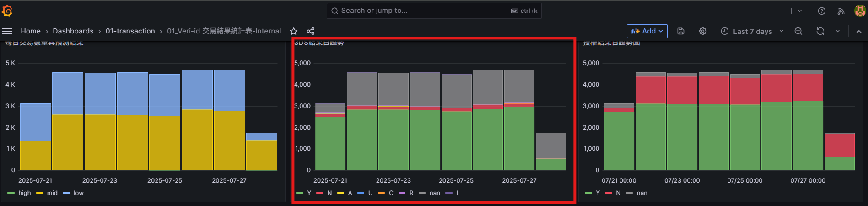Screen dimensions: 868x206
Task: Open the news feed icon
Action: click(x=841, y=11)
